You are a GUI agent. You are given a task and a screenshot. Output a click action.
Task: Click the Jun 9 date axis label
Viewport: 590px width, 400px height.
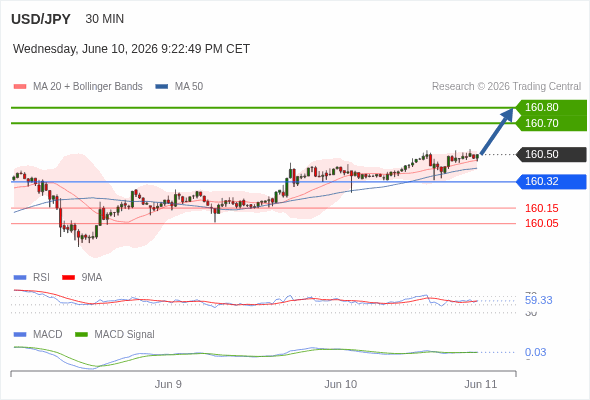coord(168,384)
